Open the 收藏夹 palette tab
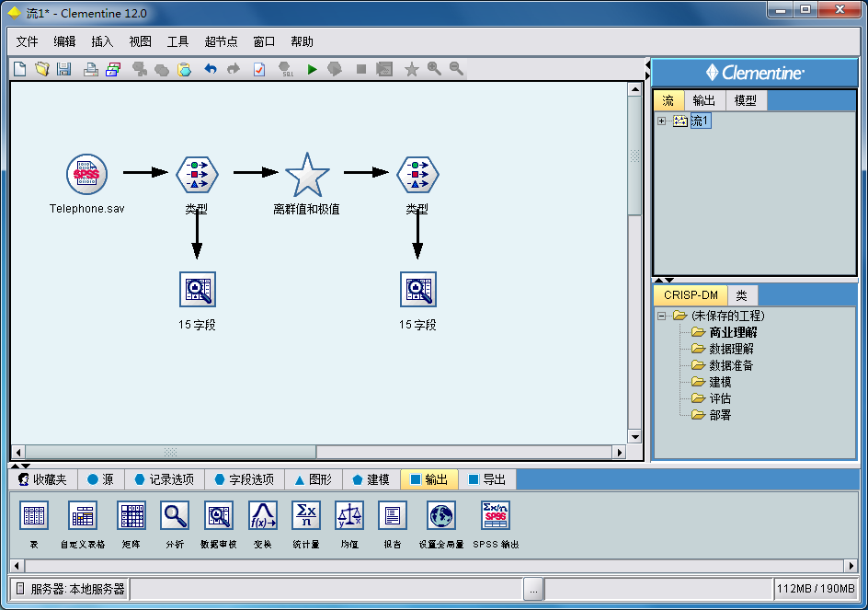The height and width of the screenshot is (610, 868). pos(42,479)
